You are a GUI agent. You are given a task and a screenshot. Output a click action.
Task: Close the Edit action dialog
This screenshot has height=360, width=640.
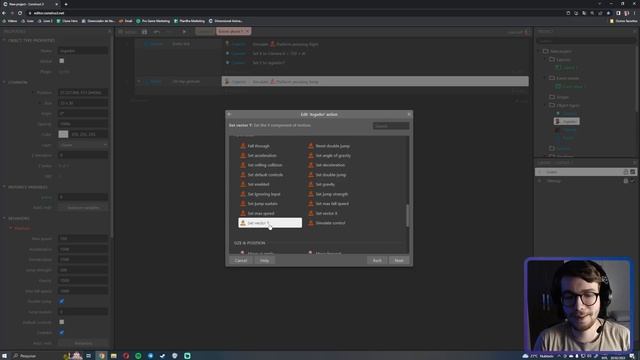409,114
